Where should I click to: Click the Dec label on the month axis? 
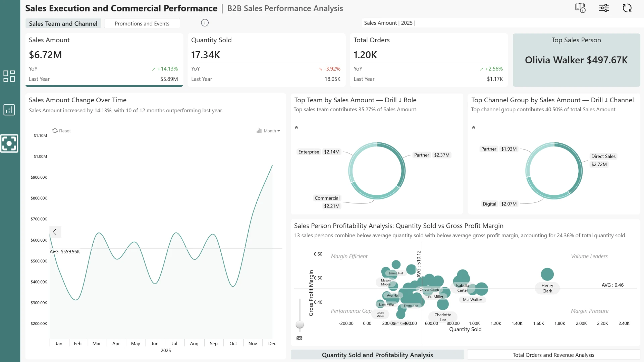[272, 344]
